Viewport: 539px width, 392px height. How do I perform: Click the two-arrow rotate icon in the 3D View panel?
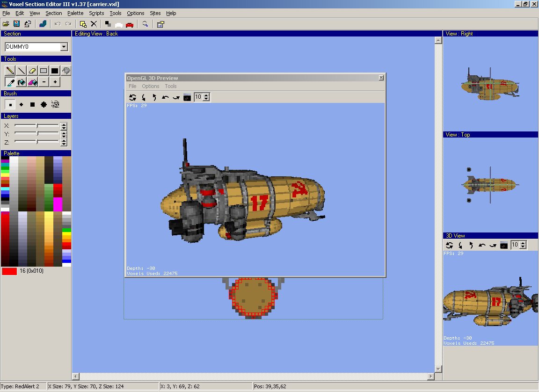tap(449, 245)
